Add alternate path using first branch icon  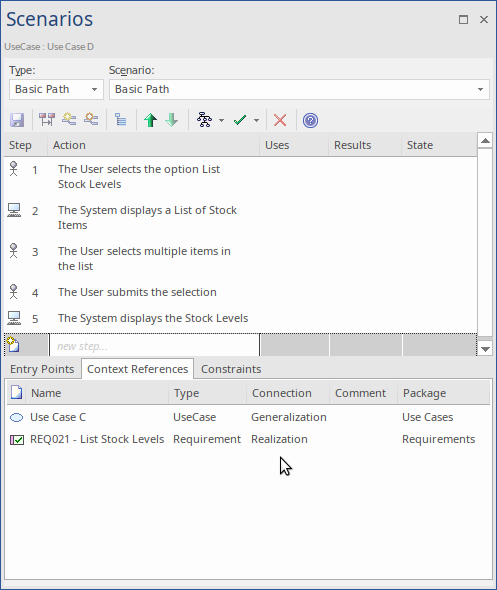[69, 120]
